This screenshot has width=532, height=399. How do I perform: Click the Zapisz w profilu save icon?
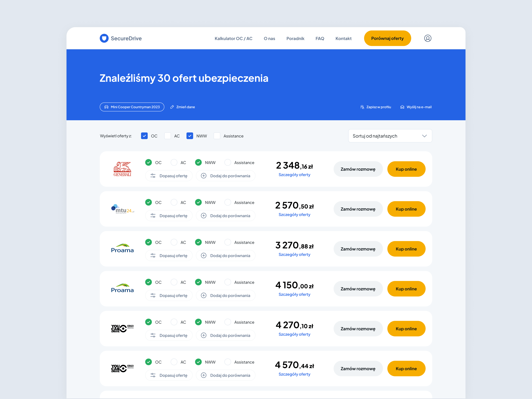point(362,107)
